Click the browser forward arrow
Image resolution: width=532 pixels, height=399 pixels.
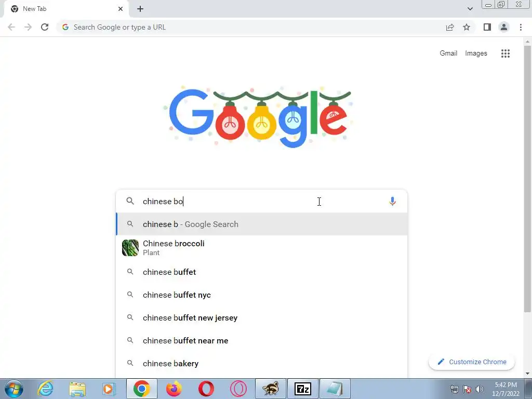coord(28,27)
